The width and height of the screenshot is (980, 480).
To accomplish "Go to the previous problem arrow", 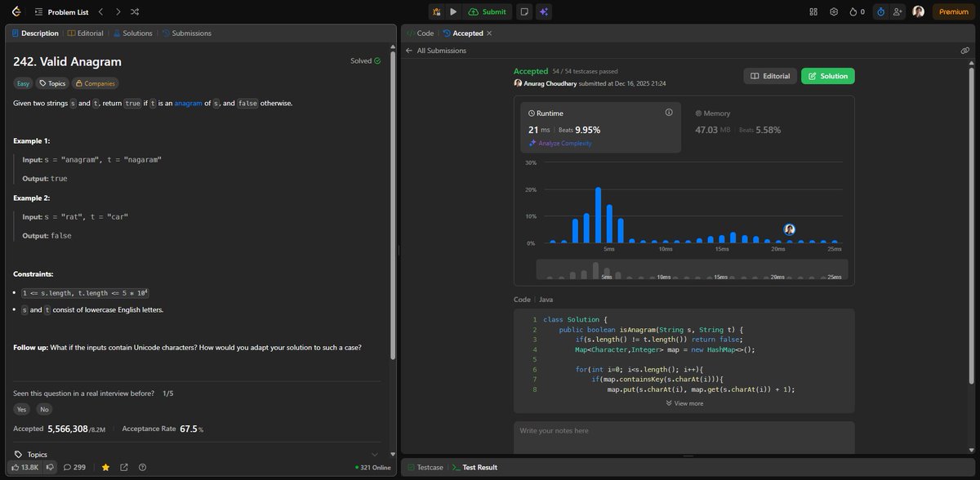I will click(x=100, y=11).
